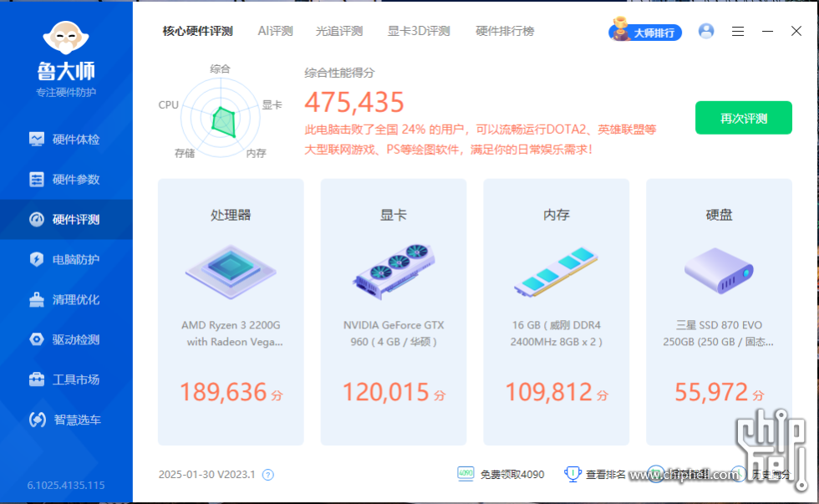Switch to the 显卡3D评测 tab

419,31
